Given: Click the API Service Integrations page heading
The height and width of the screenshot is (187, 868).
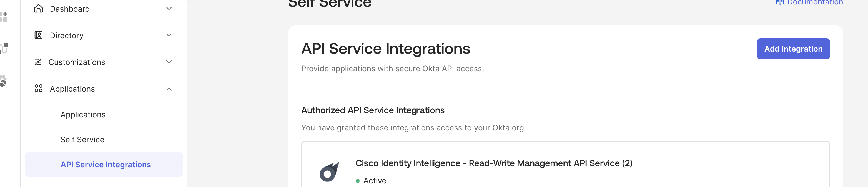Looking at the screenshot, I should coord(385,49).
